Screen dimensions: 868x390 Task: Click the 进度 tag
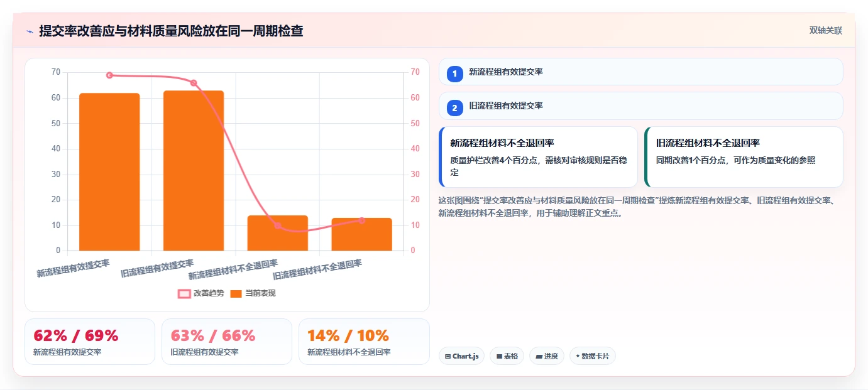[x=547, y=356]
